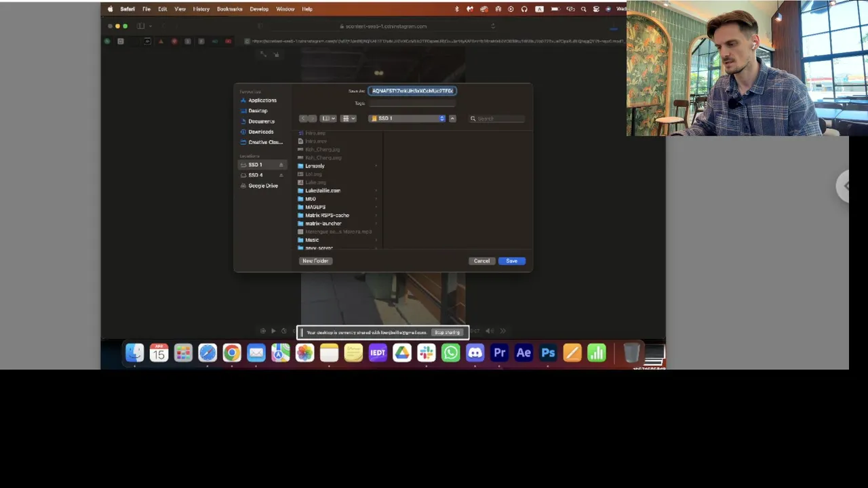
Task: Open the Photos app in the Dock
Action: click(305, 352)
